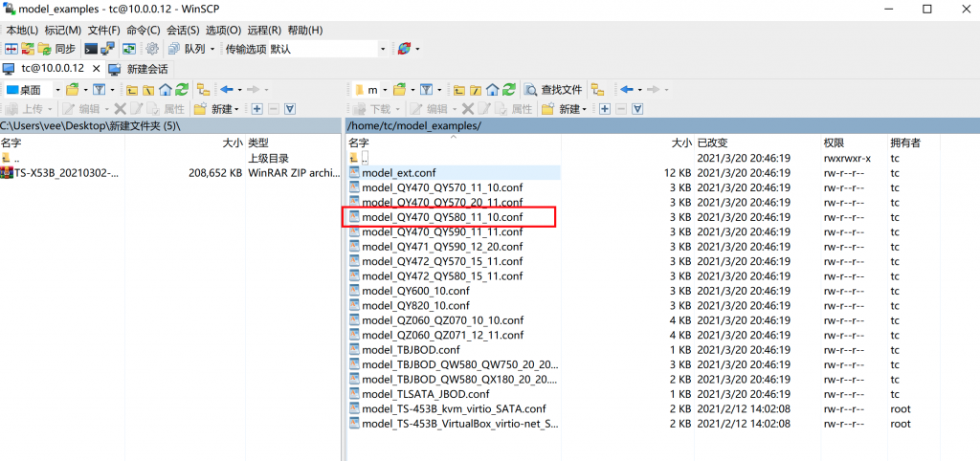Click the local panel select all files icon

pyautogui.click(x=290, y=109)
